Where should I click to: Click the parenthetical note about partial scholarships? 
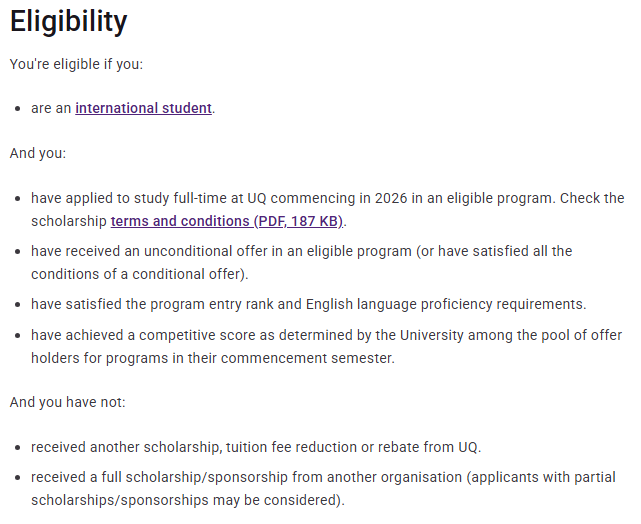188,500
